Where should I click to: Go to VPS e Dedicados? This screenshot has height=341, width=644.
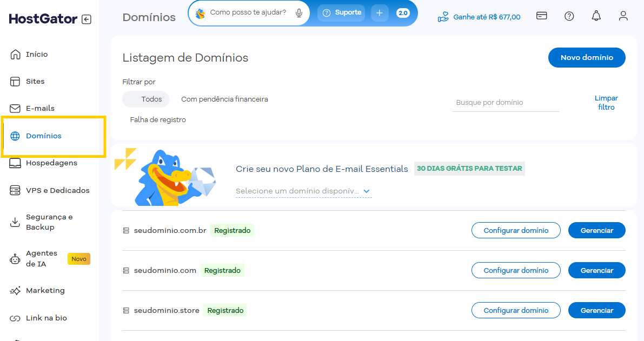[57, 190]
